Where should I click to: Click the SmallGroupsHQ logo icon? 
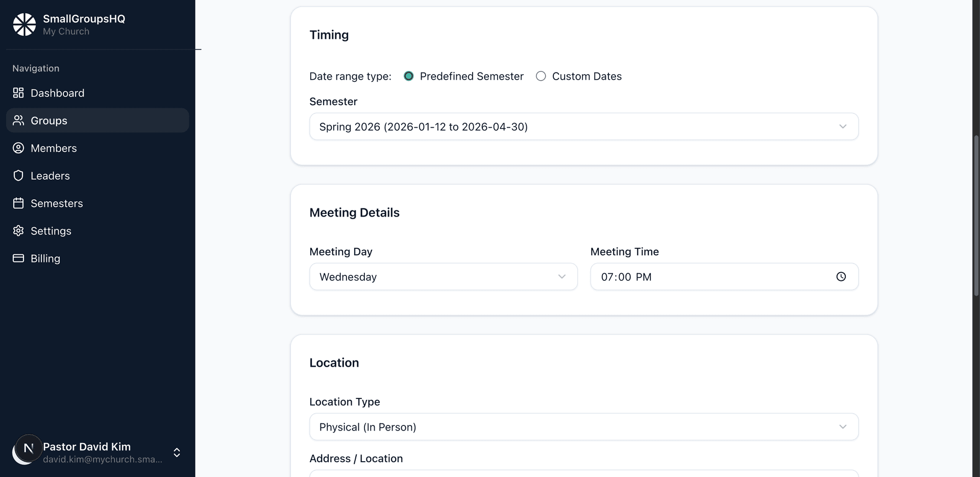(x=24, y=24)
